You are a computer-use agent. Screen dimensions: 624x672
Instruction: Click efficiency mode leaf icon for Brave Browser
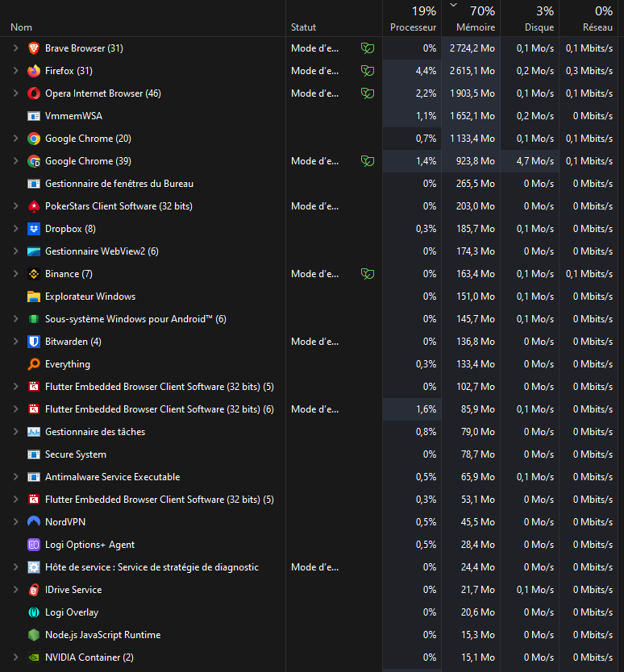[368, 48]
